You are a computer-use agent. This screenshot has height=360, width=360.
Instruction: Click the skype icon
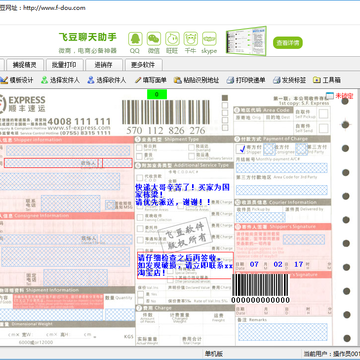coord(209,39)
